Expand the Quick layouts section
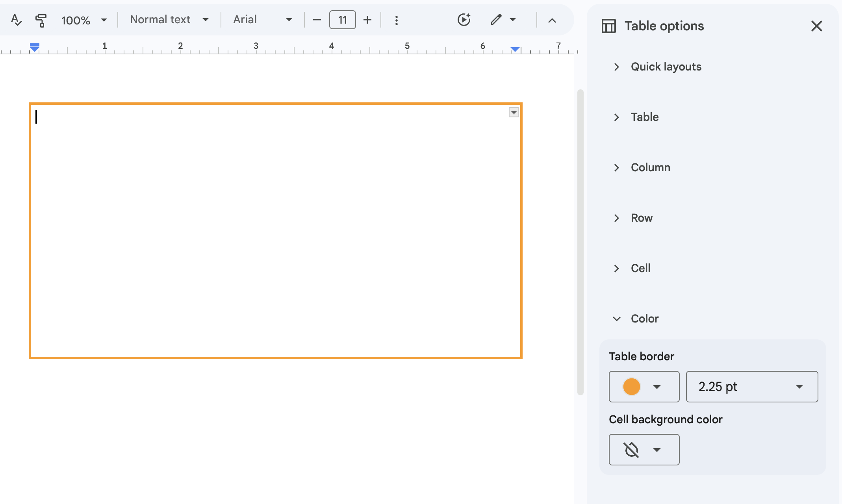The height and width of the screenshot is (504, 842). click(658, 67)
